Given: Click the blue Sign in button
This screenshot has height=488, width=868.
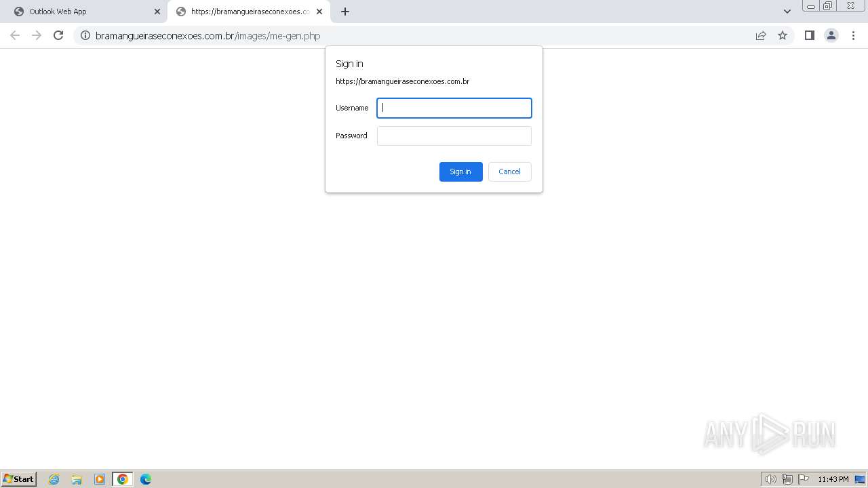Looking at the screenshot, I should 461,171.
